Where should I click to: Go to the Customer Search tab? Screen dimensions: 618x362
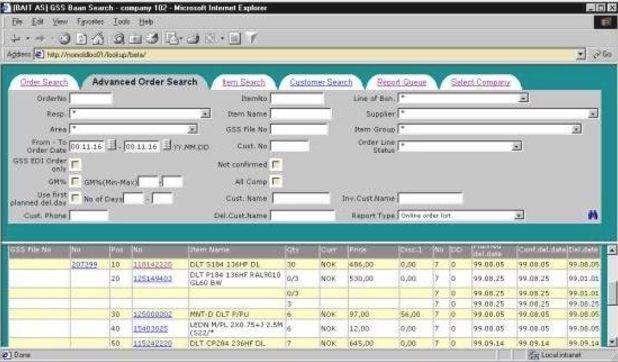point(321,82)
